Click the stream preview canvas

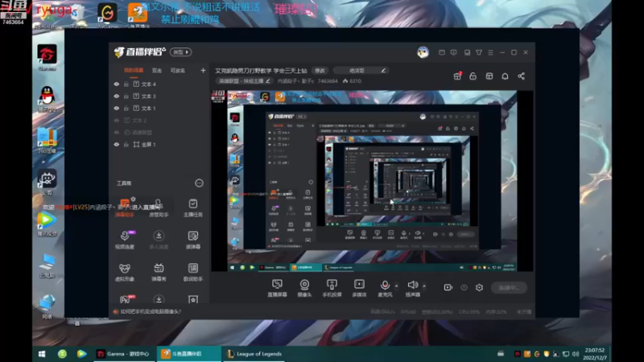(372, 181)
